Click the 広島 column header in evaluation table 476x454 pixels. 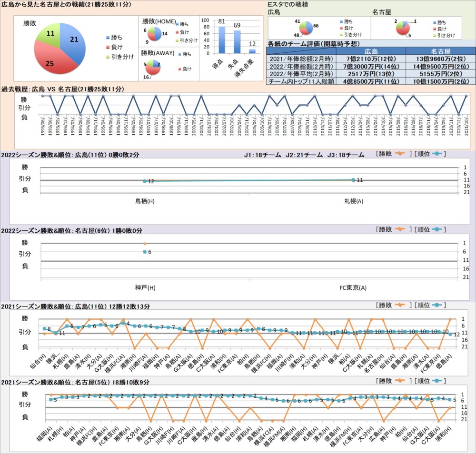[371, 51]
